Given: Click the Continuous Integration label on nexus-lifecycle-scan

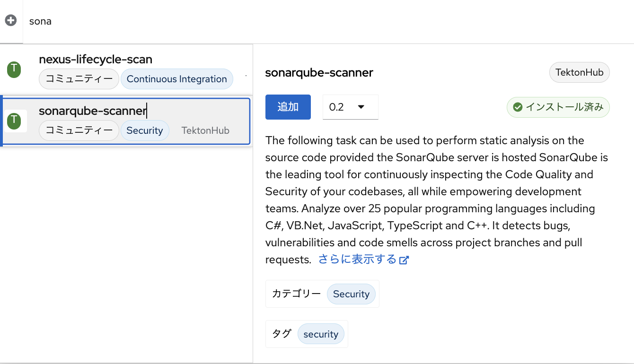Looking at the screenshot, I should click(177, 79).
